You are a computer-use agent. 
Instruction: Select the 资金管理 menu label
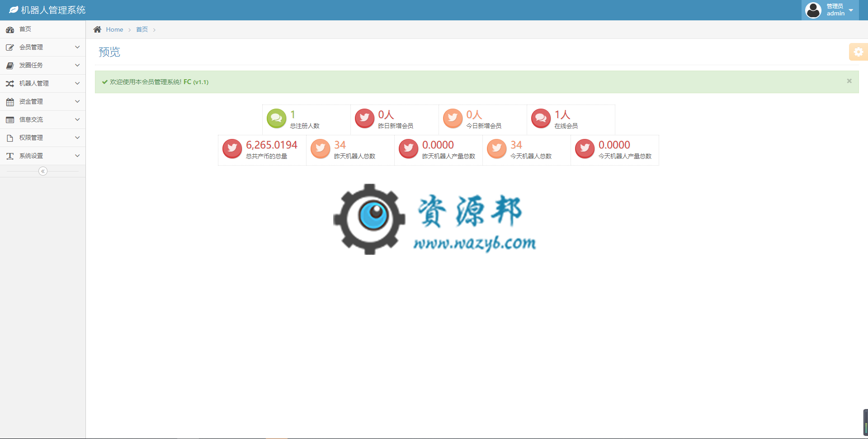point(31,101)
